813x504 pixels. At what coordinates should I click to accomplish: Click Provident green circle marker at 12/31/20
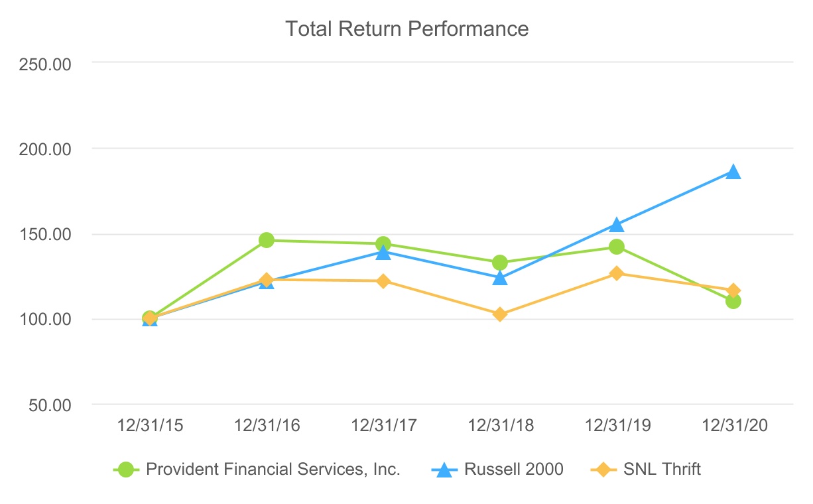click(x=733, y=301)
